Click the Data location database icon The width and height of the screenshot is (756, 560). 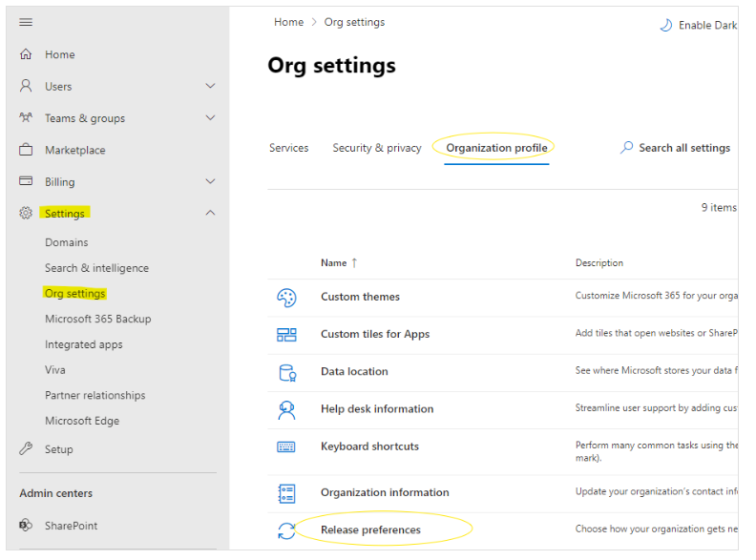[287, 372]
